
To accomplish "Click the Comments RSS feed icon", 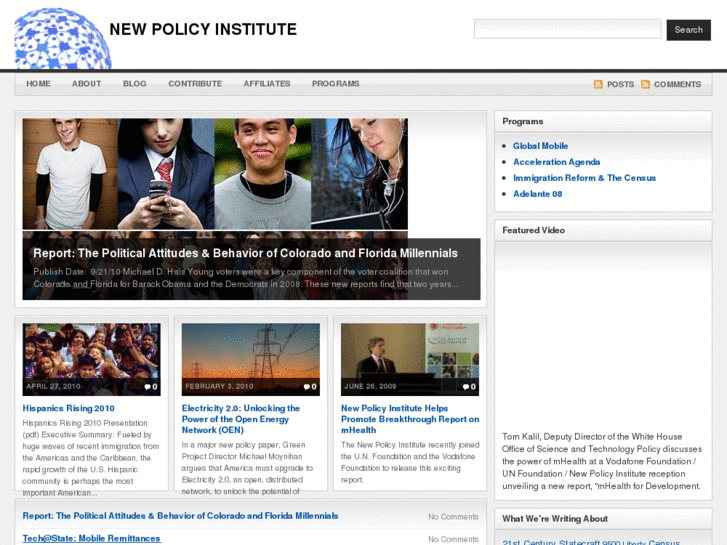I will [x=645, y=84].
